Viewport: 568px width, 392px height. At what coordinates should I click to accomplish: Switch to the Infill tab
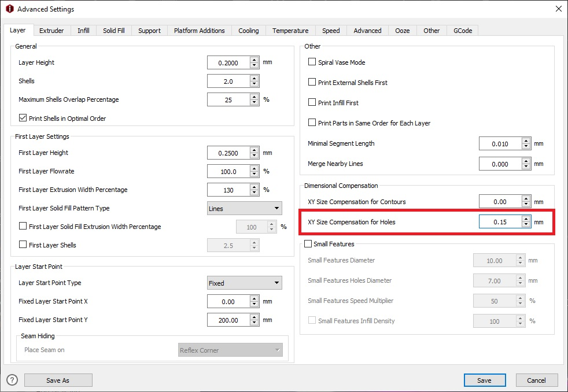click(x=83, y=31)
